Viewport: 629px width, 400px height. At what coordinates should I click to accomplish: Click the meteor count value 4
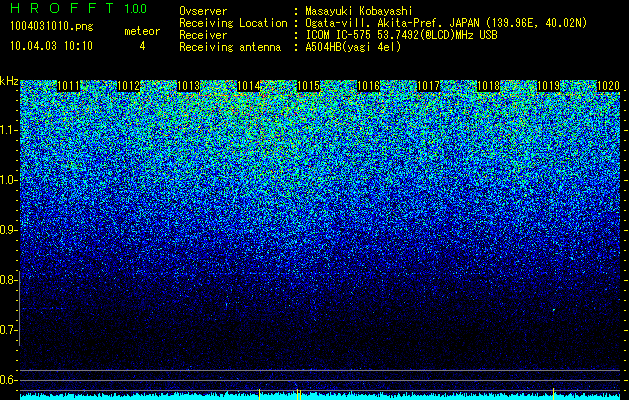[142, 46]
